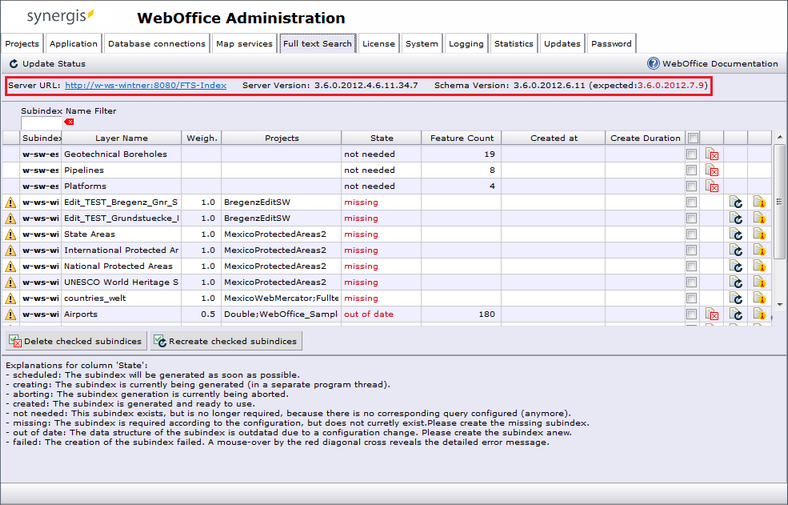The height and width of the screenshot is (505, 788).
Task: Open the FTS-Index server URL link
Action: pos(146,85)
